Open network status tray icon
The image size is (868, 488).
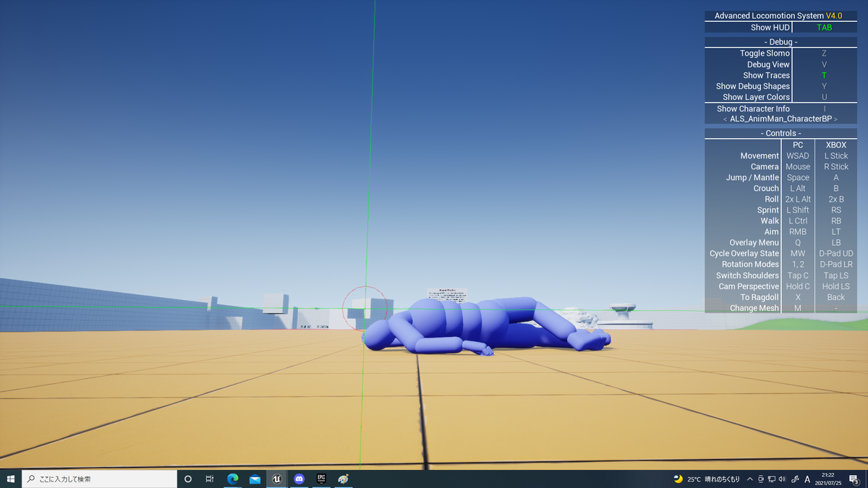(772, 479)
